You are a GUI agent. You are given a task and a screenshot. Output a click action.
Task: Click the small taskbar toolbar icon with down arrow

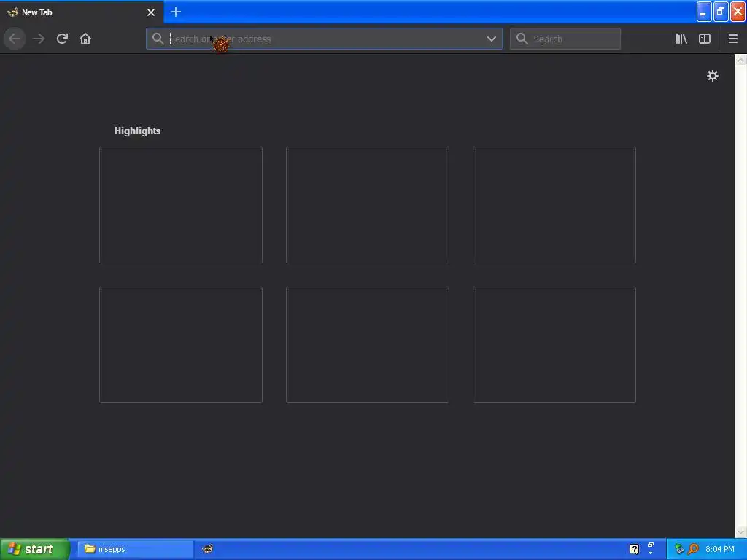pos(650,548)
